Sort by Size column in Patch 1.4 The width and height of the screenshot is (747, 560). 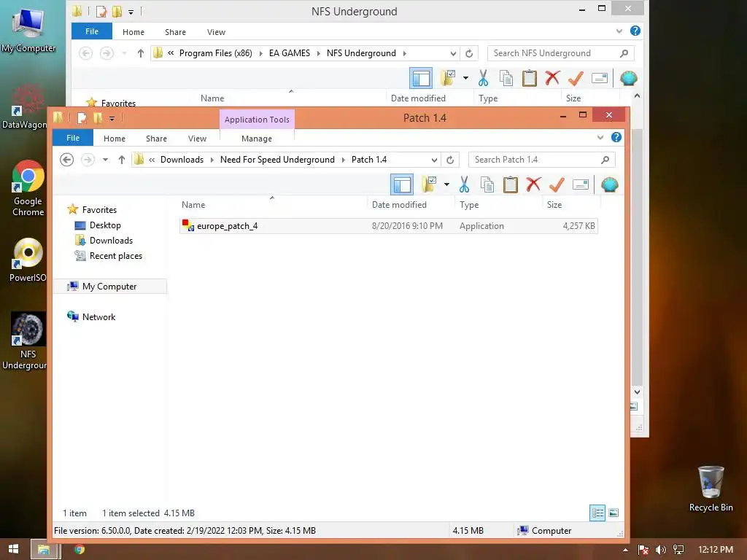coord(554,205)
